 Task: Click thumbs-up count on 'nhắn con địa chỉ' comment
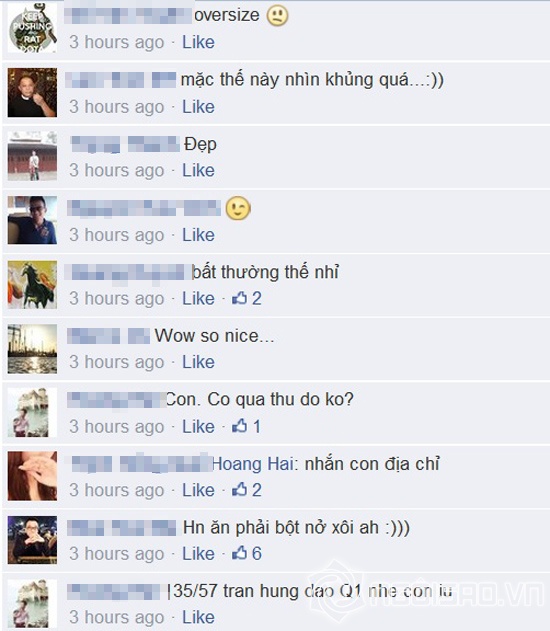click(257, 490)
